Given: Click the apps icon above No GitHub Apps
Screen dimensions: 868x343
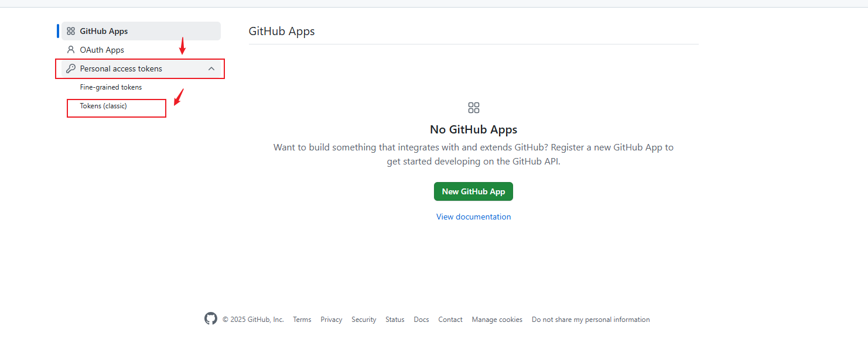Looking at the screenshot, I should point(474,108).
